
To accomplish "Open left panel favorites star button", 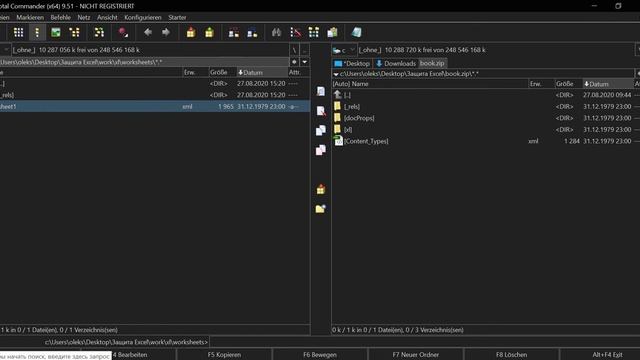I will tap(294, 62).
